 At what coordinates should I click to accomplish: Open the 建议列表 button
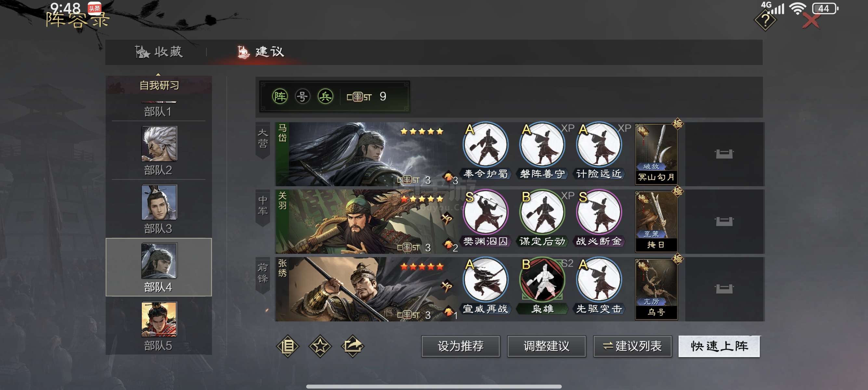[x=632, y=346]
